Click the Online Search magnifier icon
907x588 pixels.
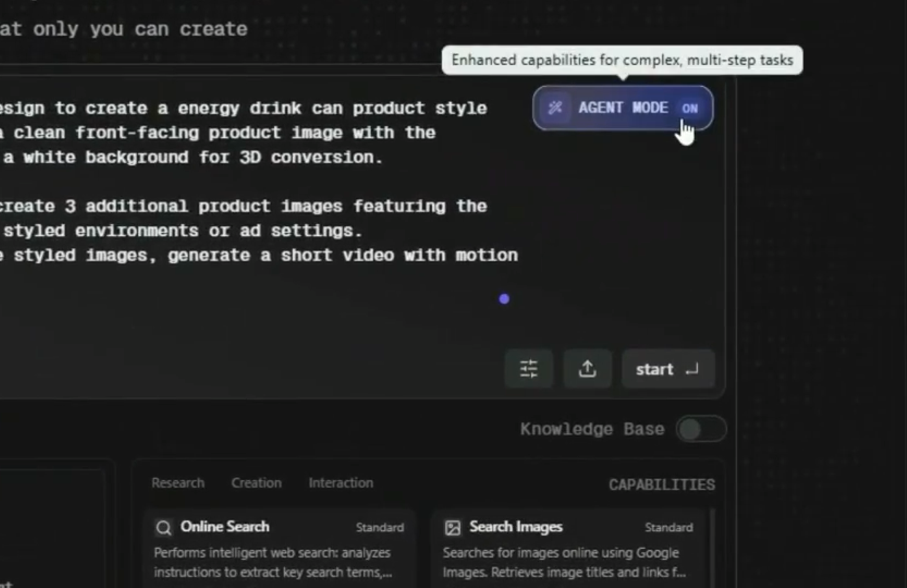[x=163, y=527]
